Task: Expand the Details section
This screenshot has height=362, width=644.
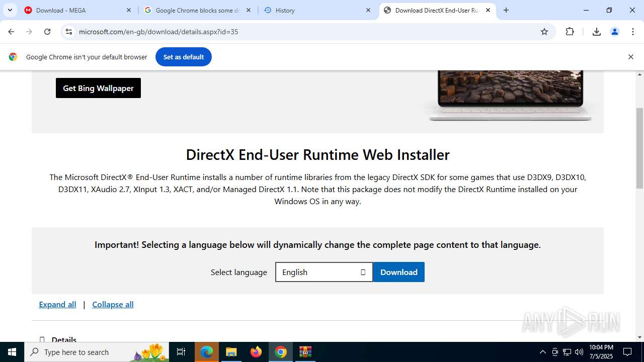Action: pos(59,339)
